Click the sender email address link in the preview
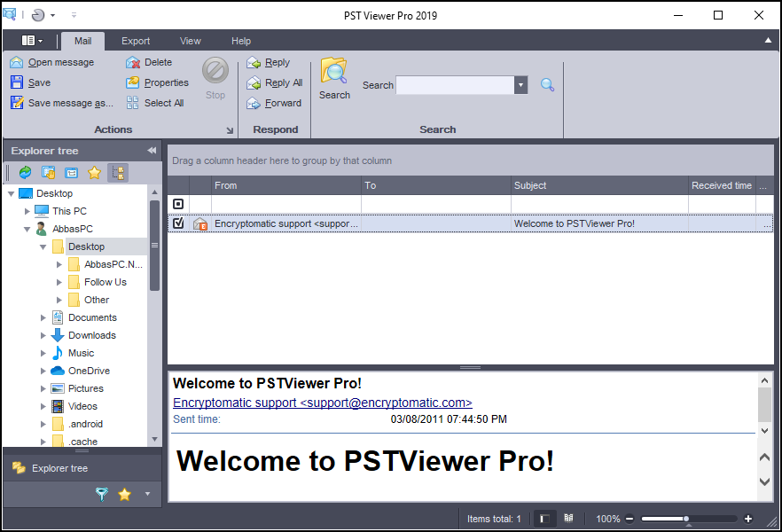 322,403
